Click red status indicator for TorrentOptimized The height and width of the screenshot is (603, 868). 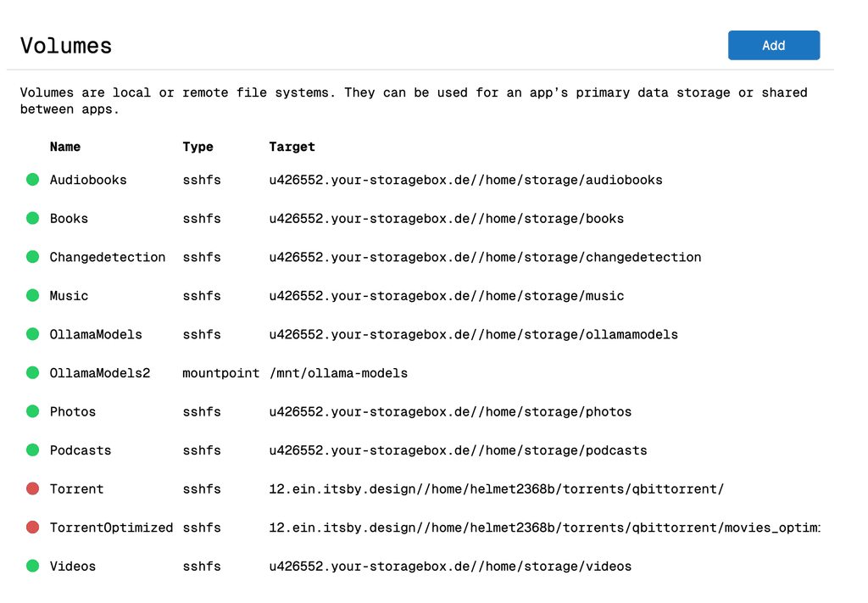point(33,528)
